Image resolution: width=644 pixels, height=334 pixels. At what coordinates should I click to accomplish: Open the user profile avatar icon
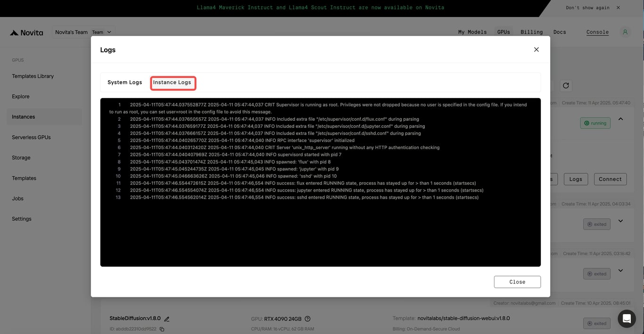tap(625, 32)
